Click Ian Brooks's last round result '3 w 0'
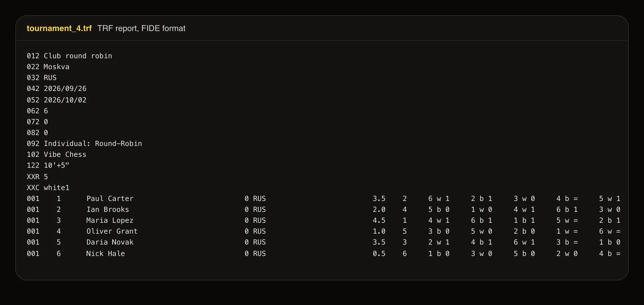The width and height of the screenshot is (644, 305). [x=610, y=209]
